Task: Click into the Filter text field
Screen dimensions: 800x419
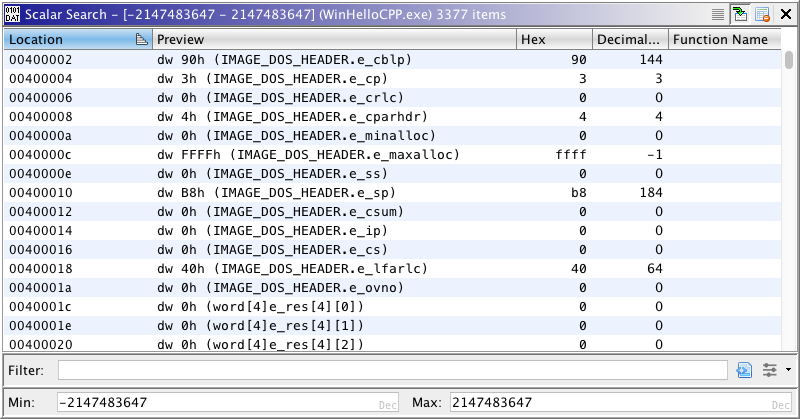Action: click(392, 370)
